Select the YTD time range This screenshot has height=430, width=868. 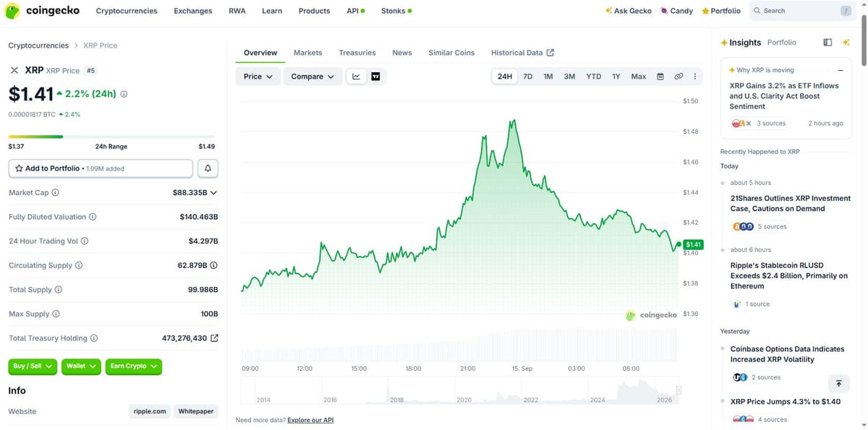pyautogui.click(x=593, y=77)
